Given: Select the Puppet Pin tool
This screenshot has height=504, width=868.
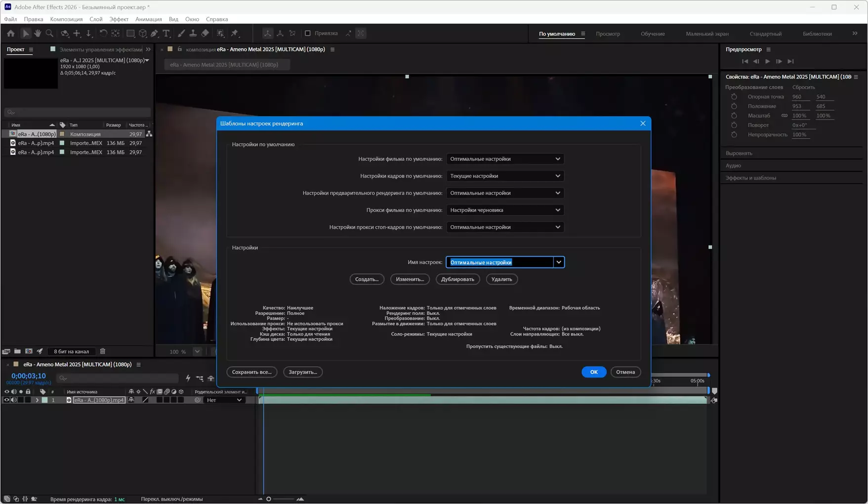Looking at the screenshot, I should [x=235, y=34].
